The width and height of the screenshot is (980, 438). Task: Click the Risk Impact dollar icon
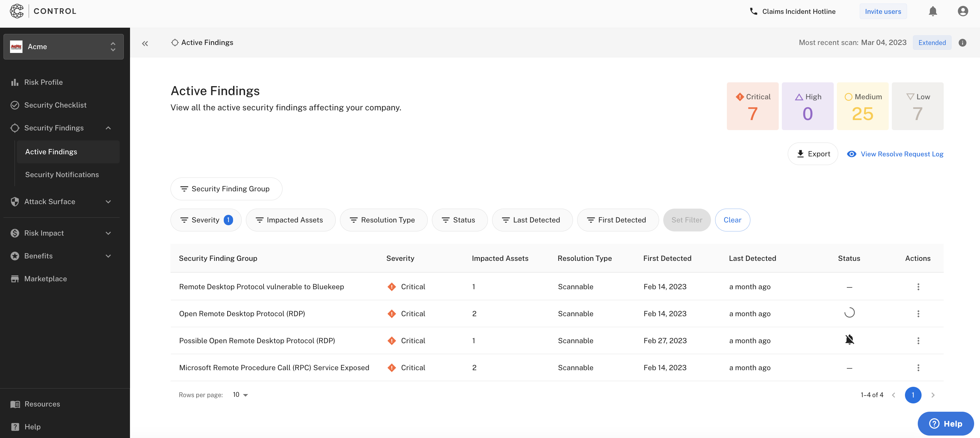click(x=15, y=233)
